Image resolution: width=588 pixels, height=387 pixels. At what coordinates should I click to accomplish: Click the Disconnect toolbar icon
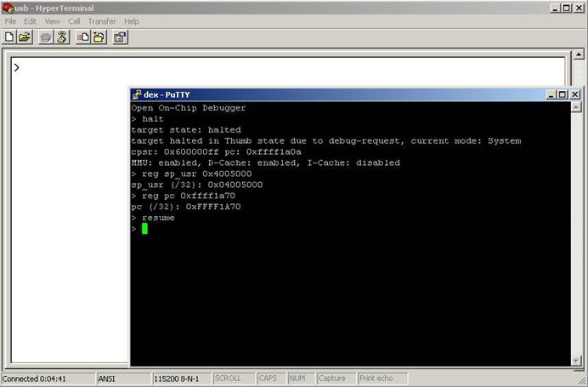[x=62, y=37]
